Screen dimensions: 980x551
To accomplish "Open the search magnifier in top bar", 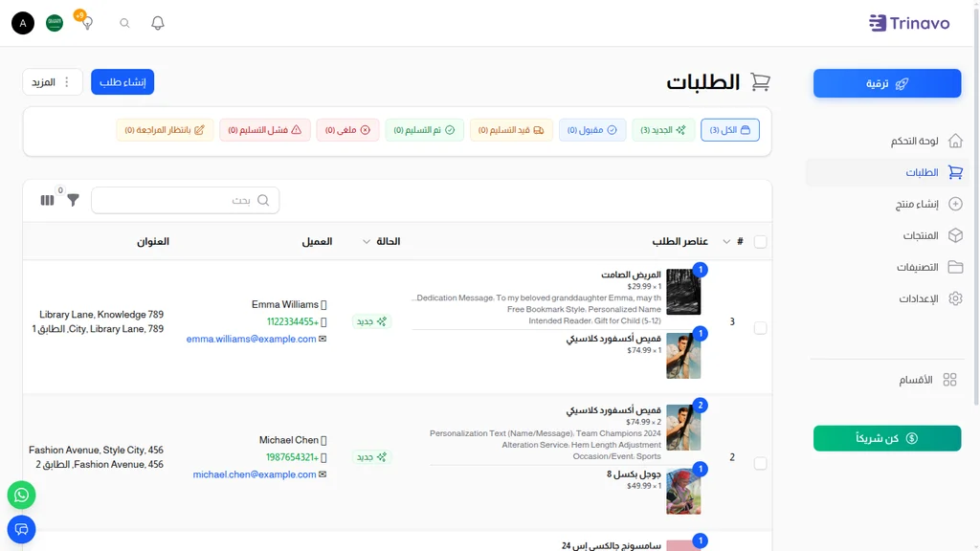I will coord(124,23).
